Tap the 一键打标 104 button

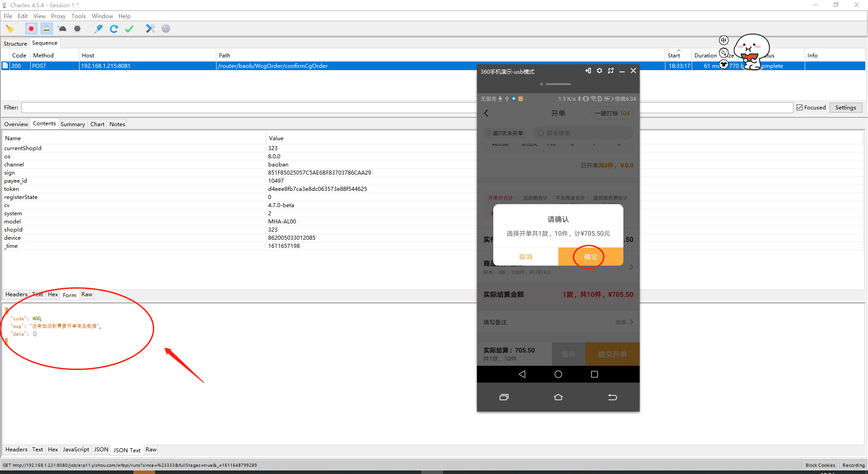(x=612, y=113)
